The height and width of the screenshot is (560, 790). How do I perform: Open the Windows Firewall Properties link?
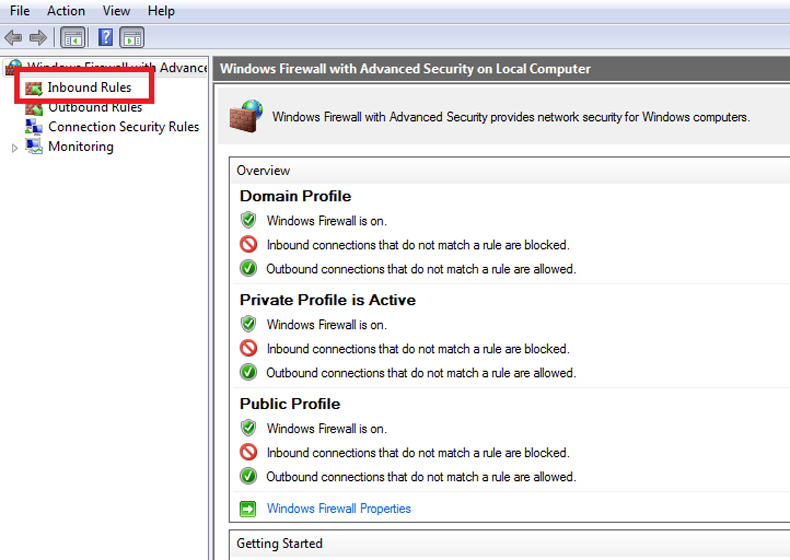point(338,509)
